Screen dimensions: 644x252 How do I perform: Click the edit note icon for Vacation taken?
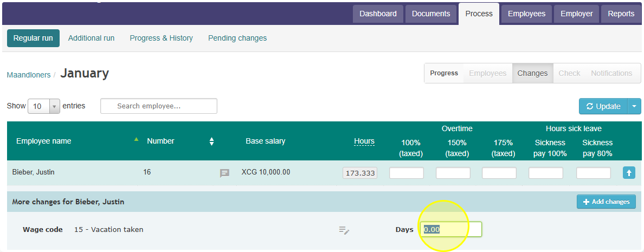tap(344, 230)
